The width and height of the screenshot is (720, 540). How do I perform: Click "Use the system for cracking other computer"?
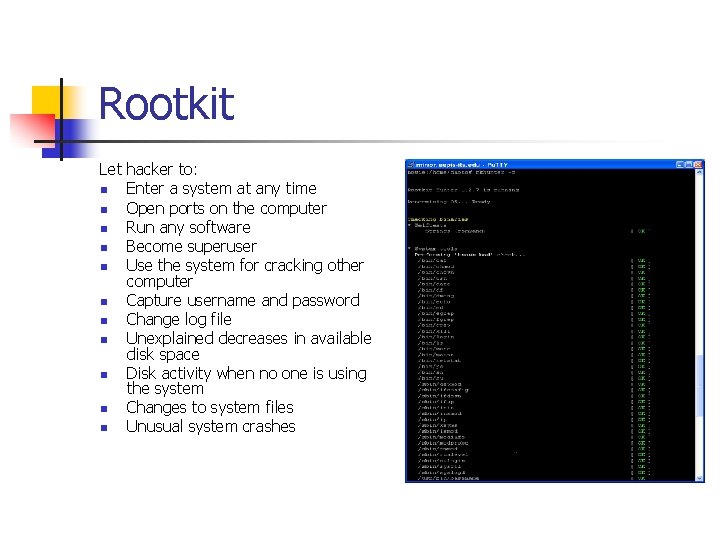(x=245, y=273)
